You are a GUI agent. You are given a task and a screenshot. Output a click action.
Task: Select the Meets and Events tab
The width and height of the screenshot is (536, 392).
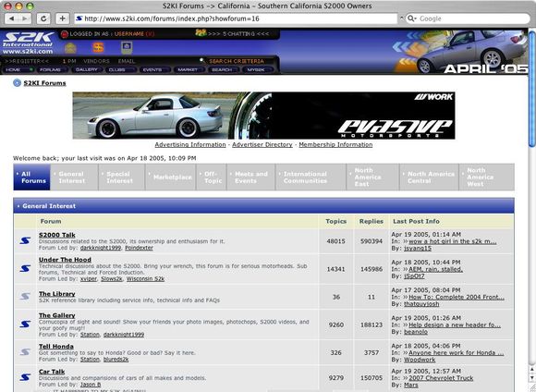tap(251, 178)
